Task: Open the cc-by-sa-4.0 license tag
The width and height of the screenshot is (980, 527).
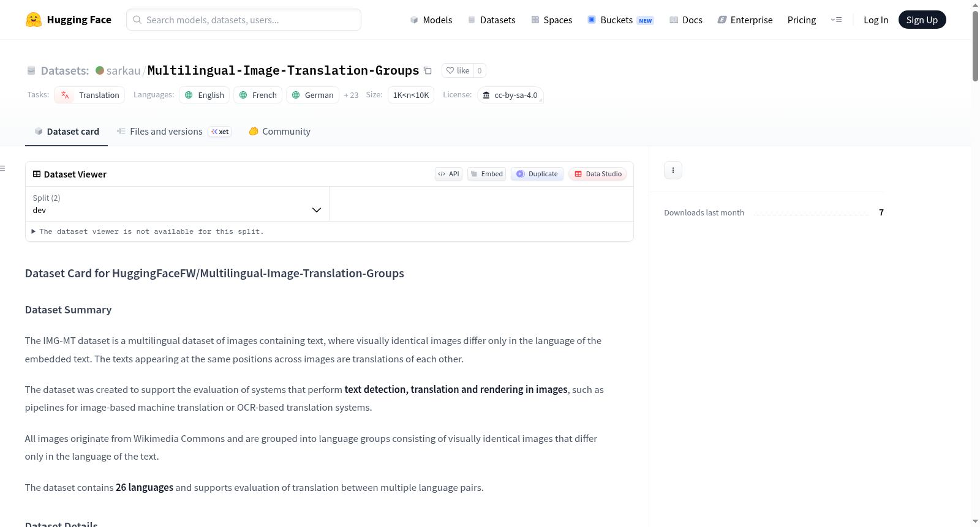Action: 510,95
